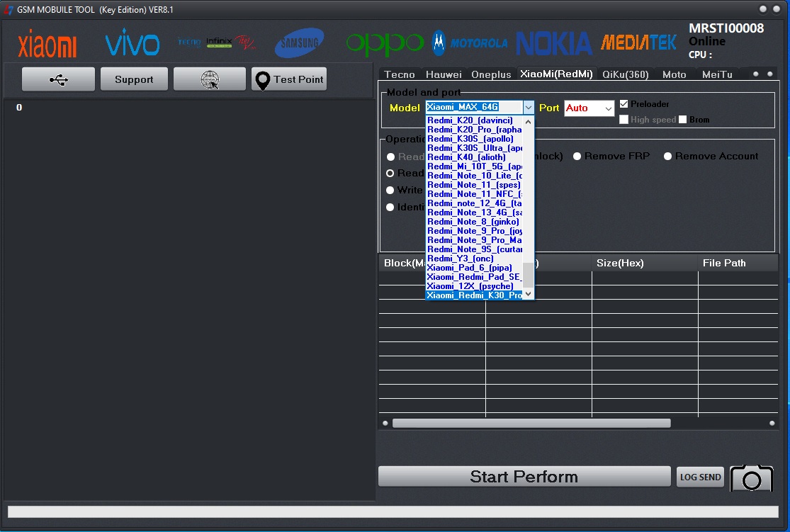Collapse the Model combo box arrow

[x=529, y=108]
